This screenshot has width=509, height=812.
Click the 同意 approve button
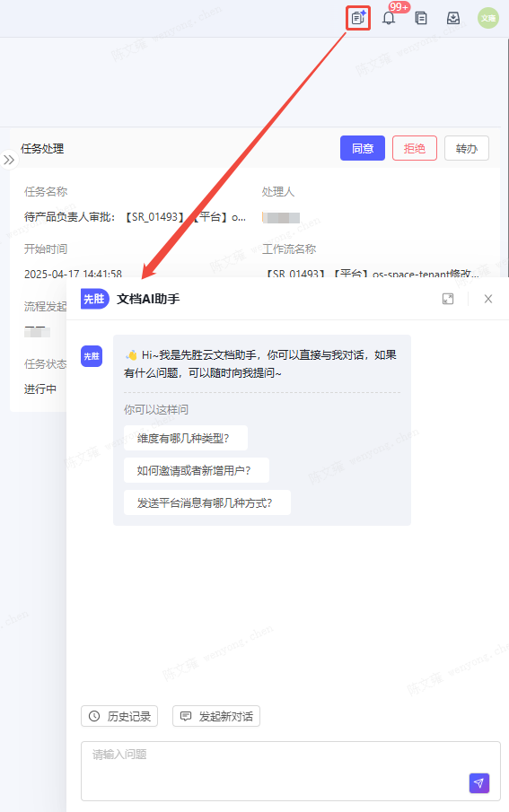click(363, 149)
